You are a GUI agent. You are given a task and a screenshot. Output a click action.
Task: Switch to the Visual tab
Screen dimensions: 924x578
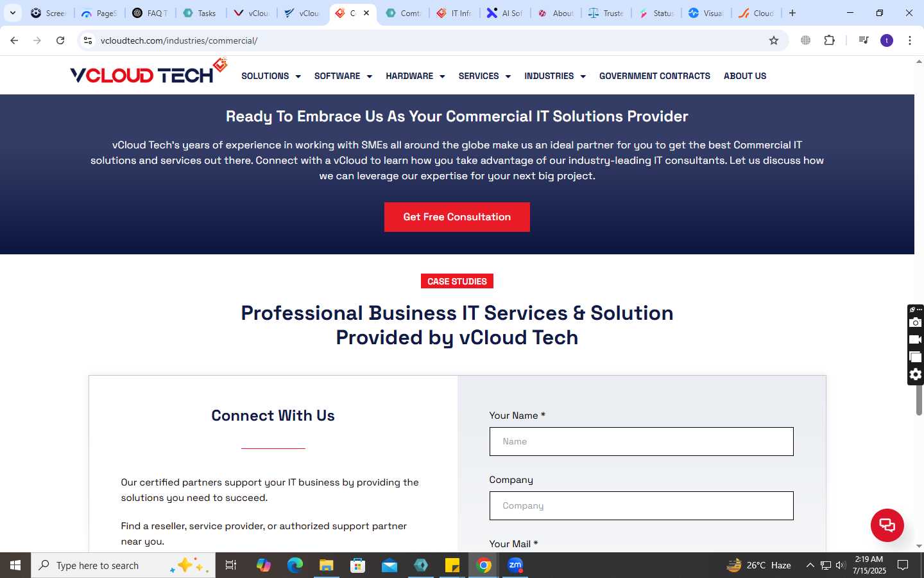tap(707, 13)
